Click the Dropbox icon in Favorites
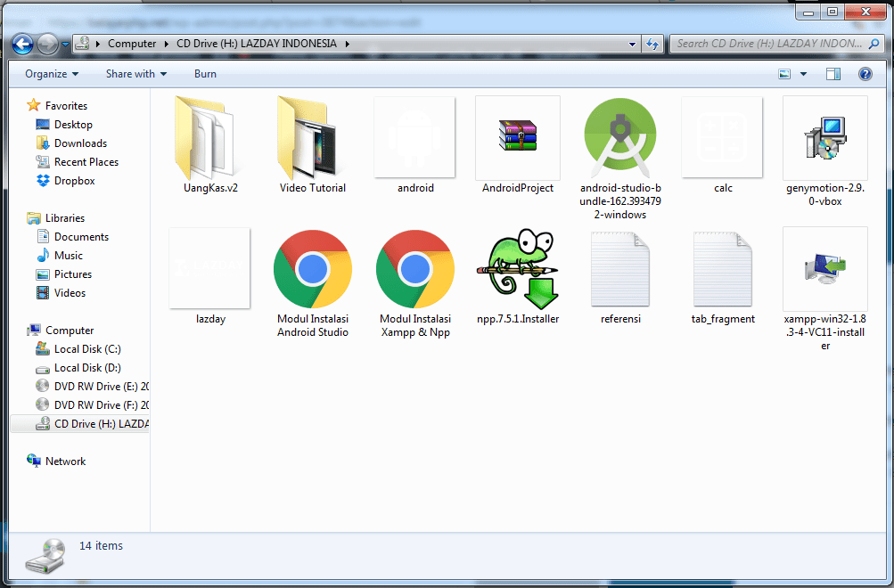The width and height of the screenshot is (894, 588). 43,181
